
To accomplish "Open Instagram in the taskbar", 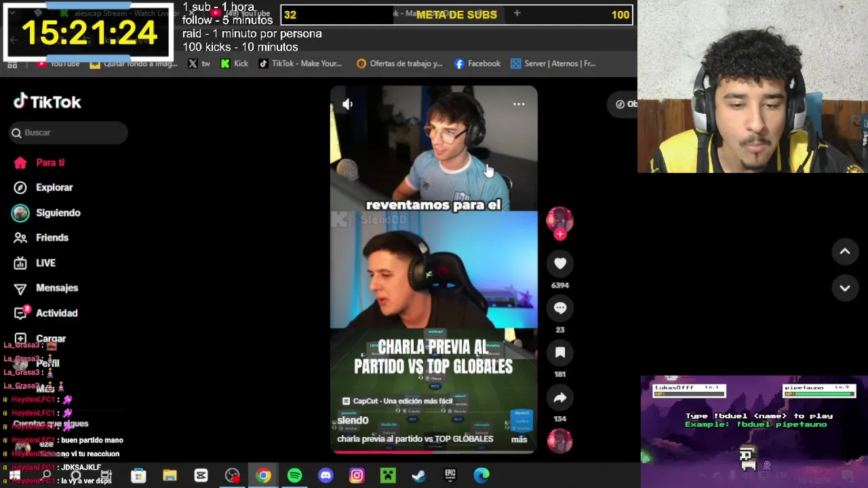I will point(357,476).
